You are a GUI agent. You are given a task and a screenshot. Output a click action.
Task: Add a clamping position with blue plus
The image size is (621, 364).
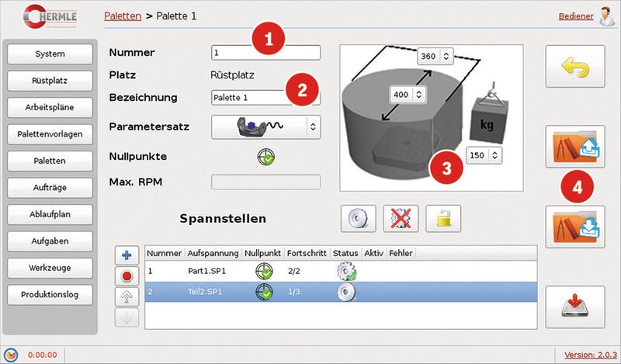tap(127, 255)
